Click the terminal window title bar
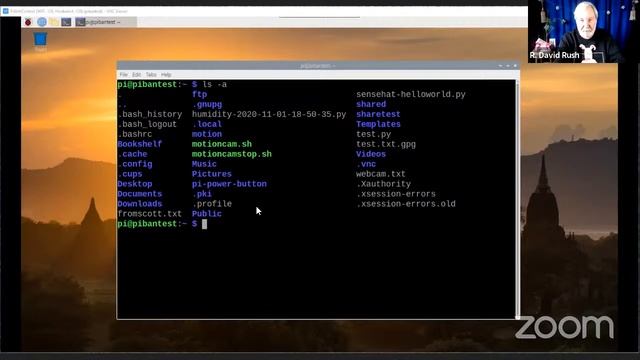 [x=318, y=66]
